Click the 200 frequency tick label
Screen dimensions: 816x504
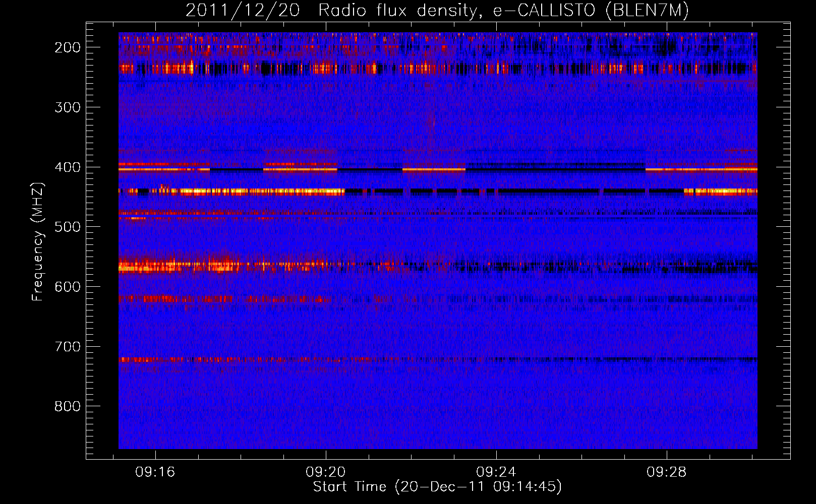[x=68, y=47]
